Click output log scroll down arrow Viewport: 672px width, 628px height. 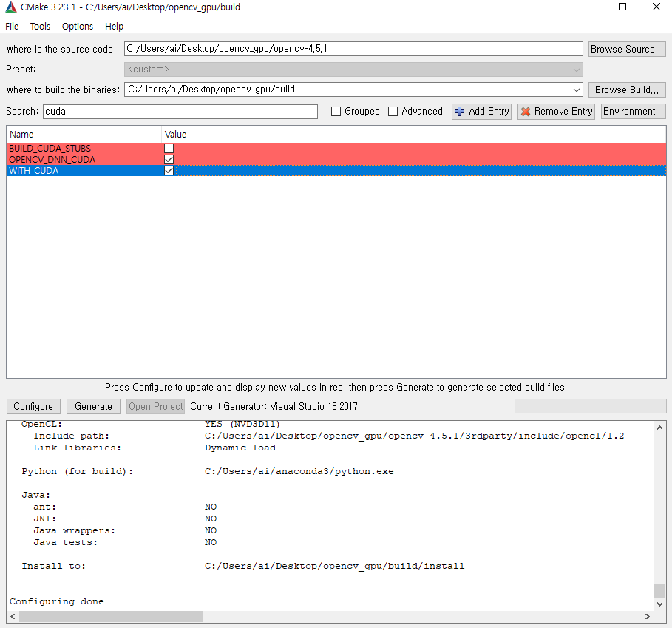point(659,604)
